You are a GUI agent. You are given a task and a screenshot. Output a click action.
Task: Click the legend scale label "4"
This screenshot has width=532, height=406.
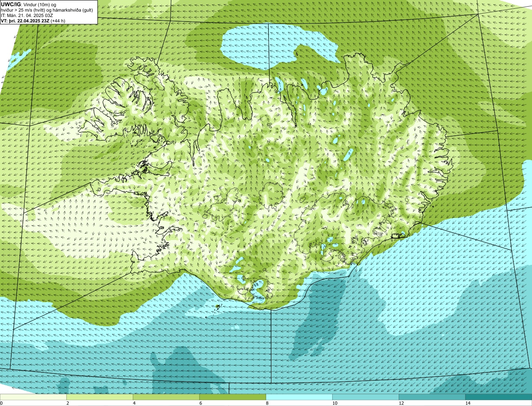tap(134, 403)
